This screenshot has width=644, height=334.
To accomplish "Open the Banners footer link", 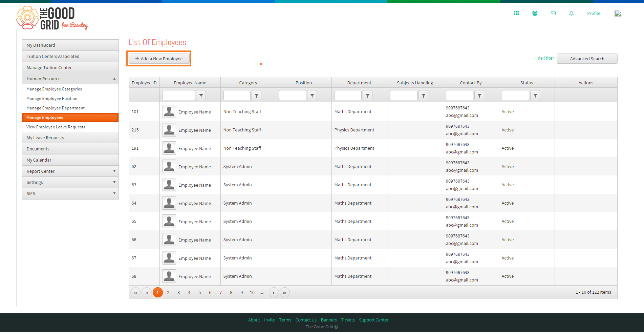I will tap(329, 320).
